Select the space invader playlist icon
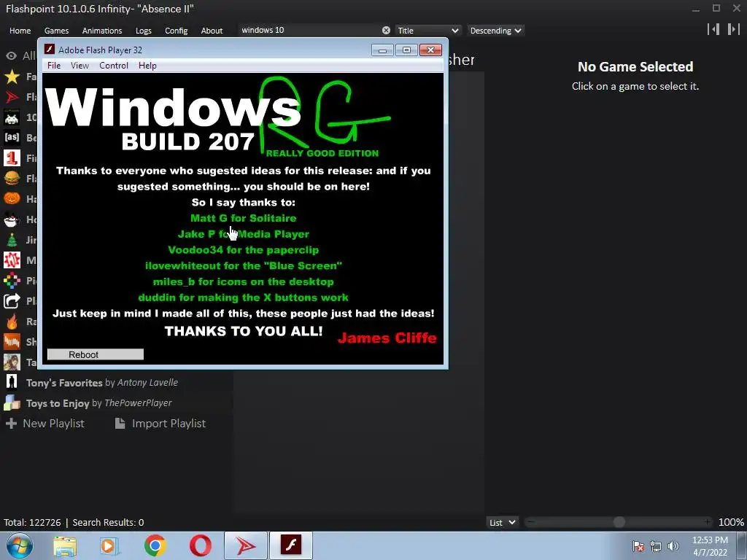 click(x=12, y=117)
